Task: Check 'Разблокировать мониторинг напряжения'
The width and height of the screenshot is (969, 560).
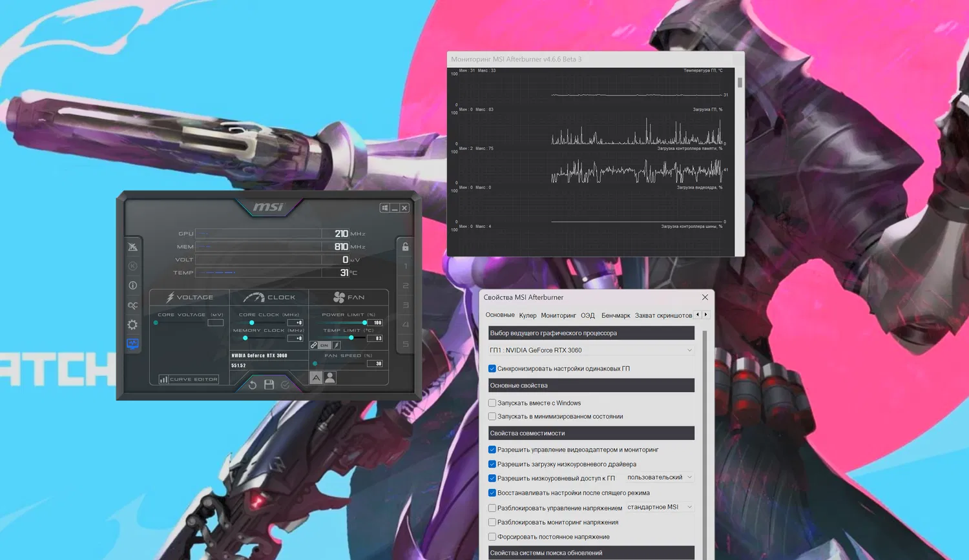Action: tap(492, 523)
